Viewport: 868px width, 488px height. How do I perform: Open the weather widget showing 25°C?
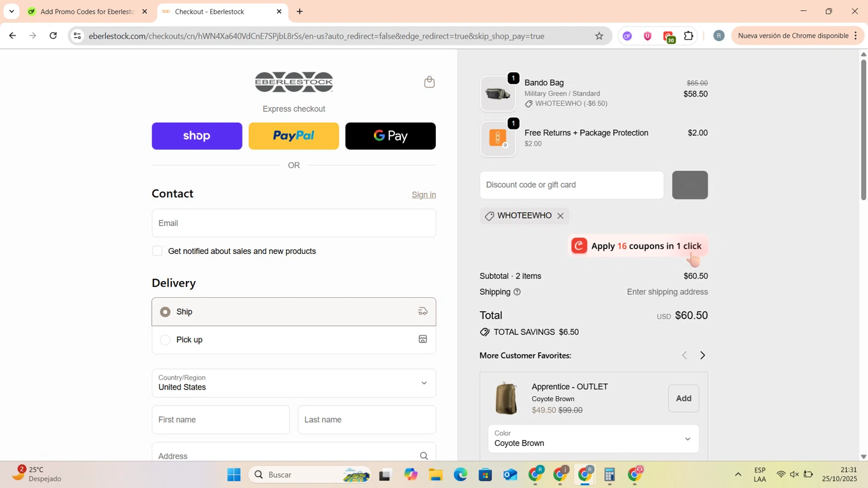[36, 474]
